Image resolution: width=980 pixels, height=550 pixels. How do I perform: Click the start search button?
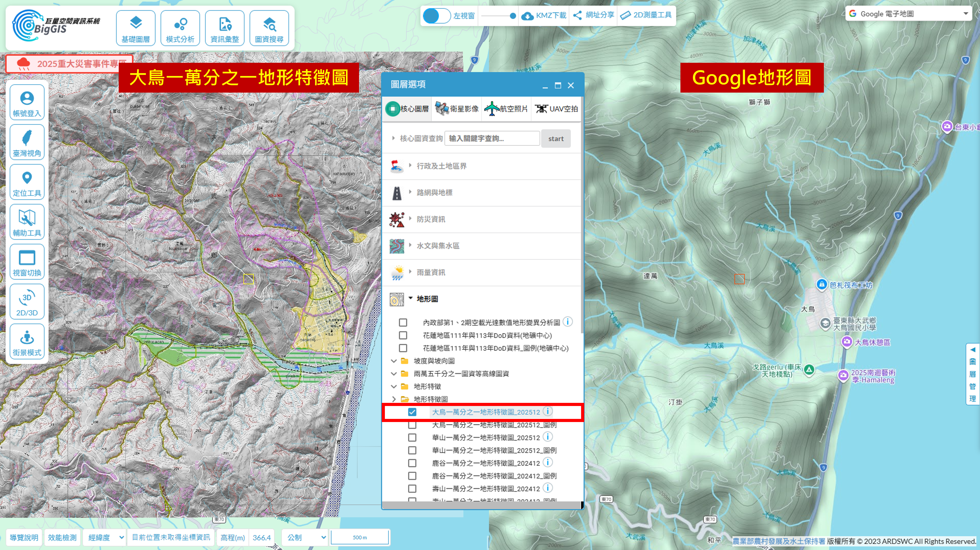pyautogui.click(x=555, y=139)
